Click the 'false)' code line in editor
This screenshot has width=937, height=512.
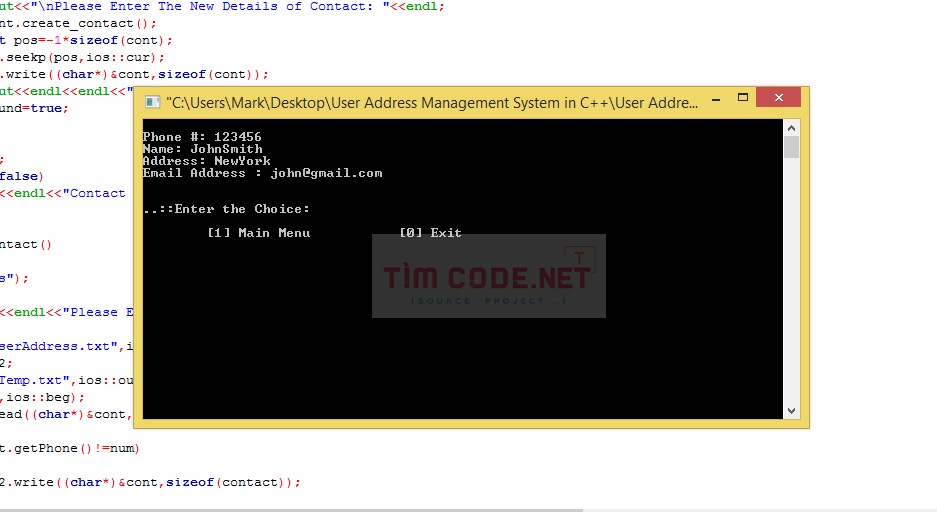[x=22, y=176]
